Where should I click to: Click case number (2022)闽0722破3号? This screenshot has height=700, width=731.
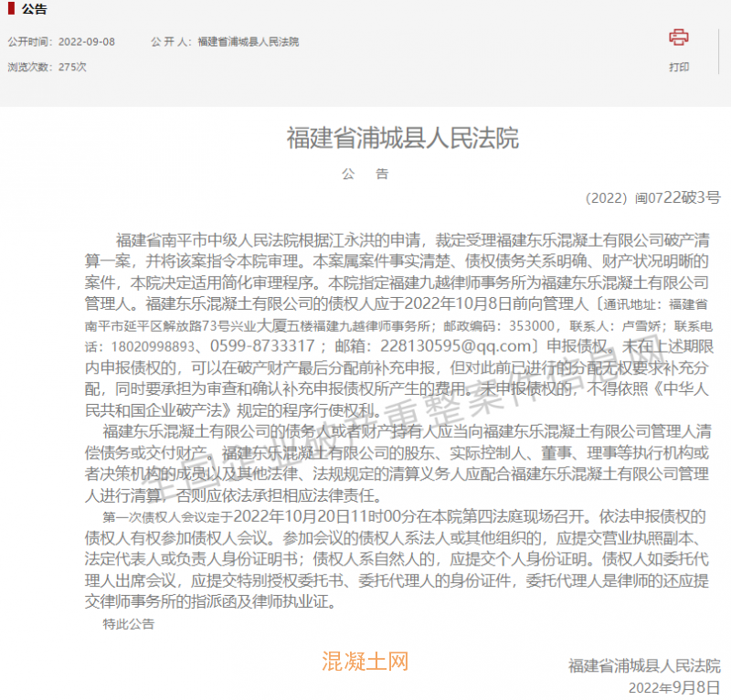[652, 198]
